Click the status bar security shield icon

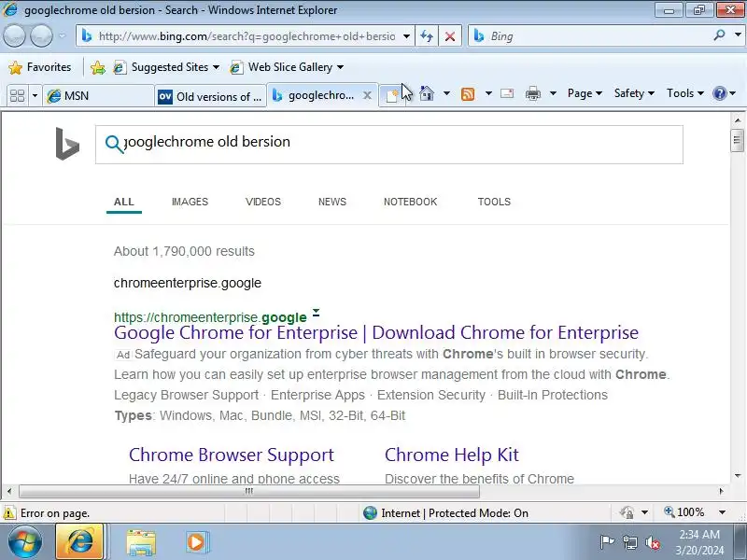pos(627,512)
